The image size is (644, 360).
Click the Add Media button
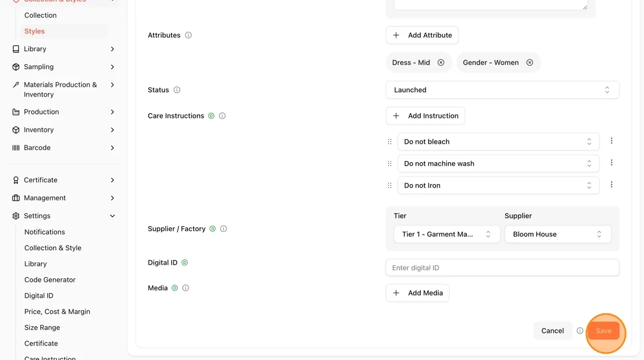(417, 293)
